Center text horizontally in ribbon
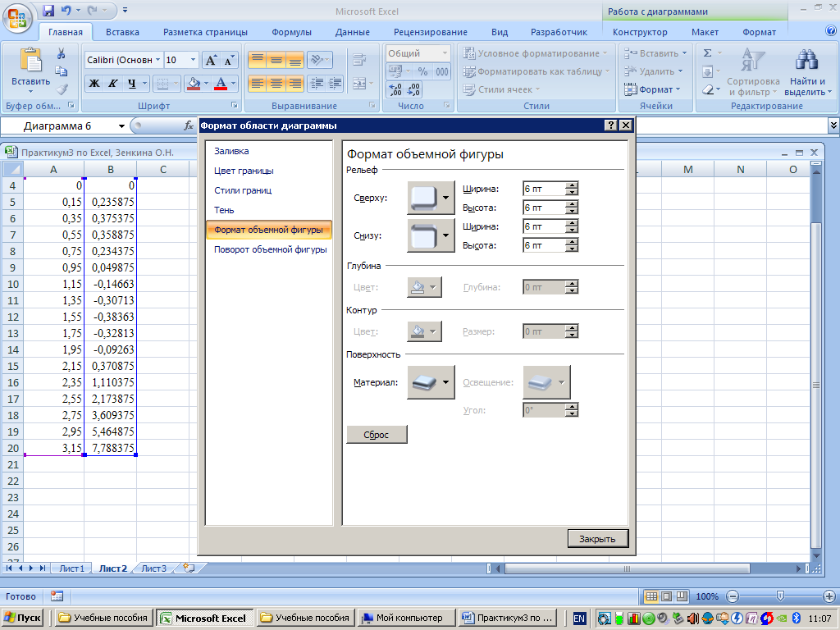840x630 pixels. tap(276, 84)
